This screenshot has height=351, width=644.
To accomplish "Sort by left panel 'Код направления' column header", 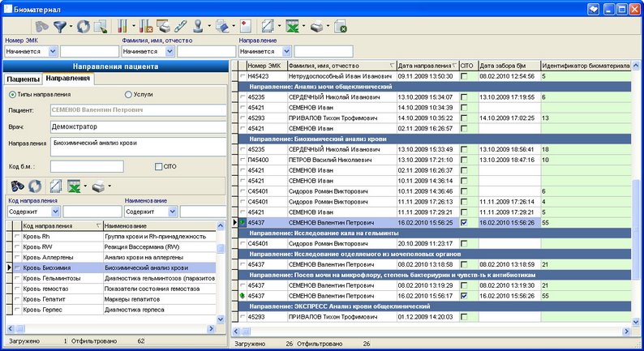I will 62,226.
